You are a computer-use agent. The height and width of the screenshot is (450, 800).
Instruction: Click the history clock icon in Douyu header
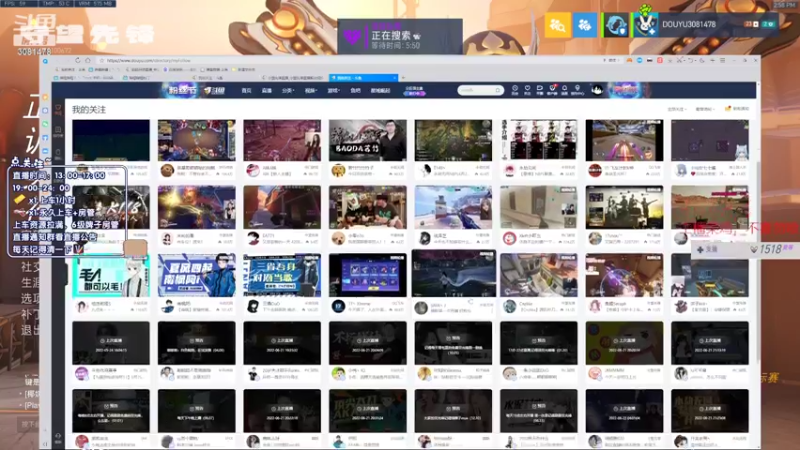coord(515,90)
